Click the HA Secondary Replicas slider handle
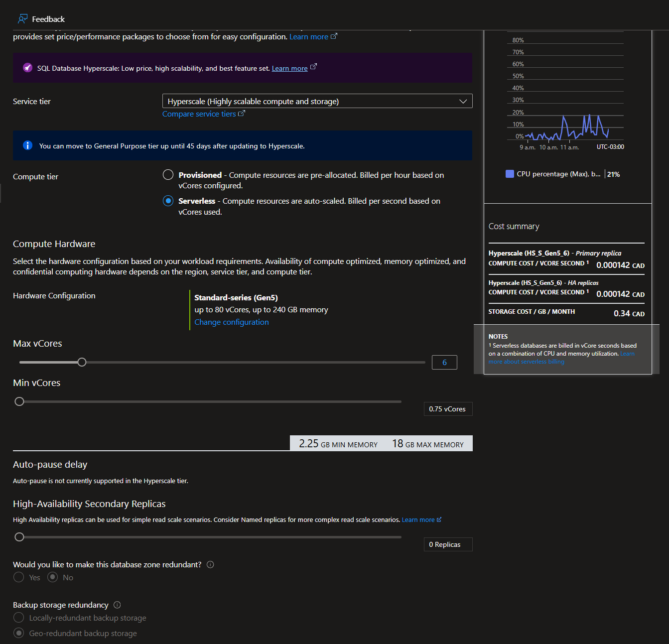Image resolution: width=669 pixels, height=644 pixels. click(x=19, y=537)
